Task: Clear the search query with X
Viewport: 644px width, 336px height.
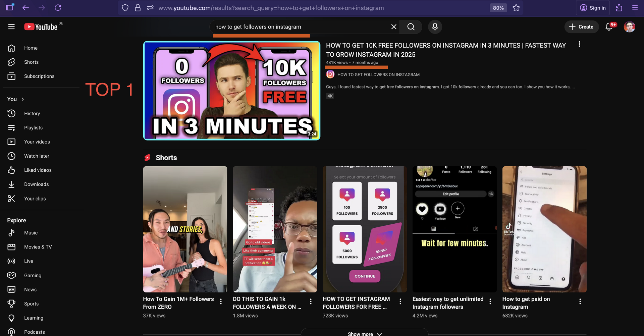Action: [394, 27]
